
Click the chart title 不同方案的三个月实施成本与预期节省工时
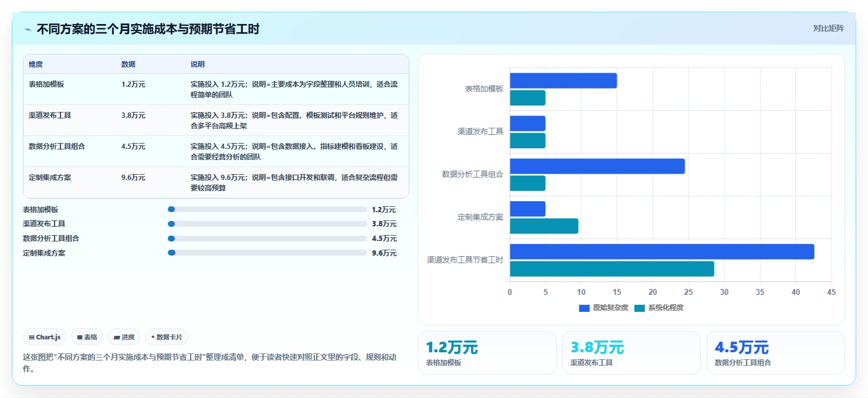pos(148,29)
